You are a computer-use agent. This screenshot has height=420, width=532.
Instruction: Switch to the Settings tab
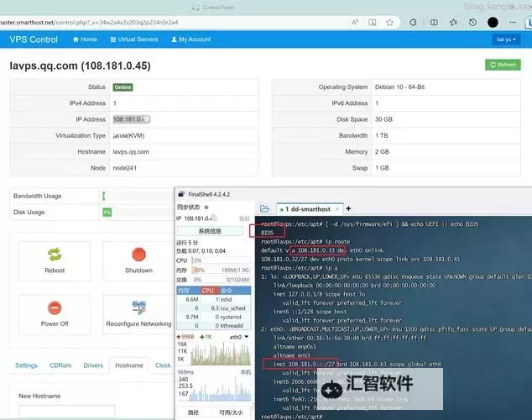[26, 365]
